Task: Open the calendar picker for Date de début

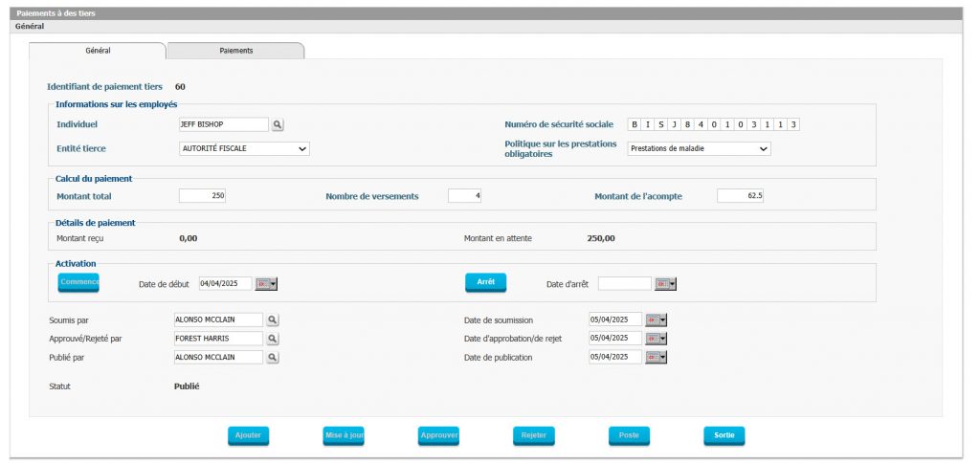Action: pos(267,284)
